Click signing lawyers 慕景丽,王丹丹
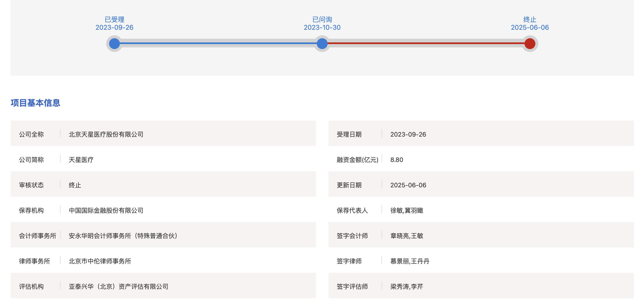 [409, 261]
